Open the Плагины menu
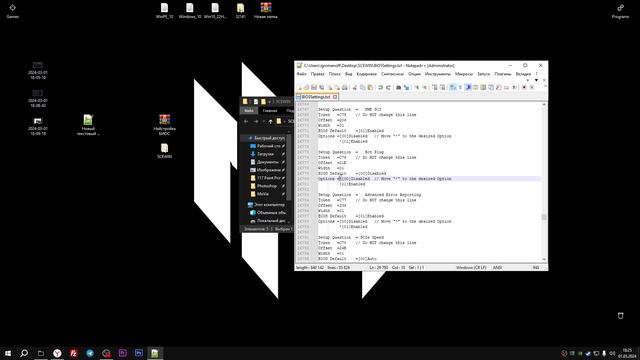The image size is (640, 360). click(x=502, y=74)
